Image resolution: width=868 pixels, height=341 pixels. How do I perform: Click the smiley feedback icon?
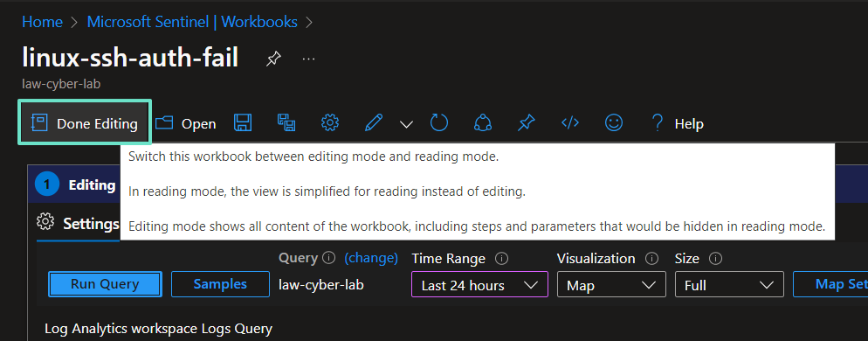tap(613, 122)
